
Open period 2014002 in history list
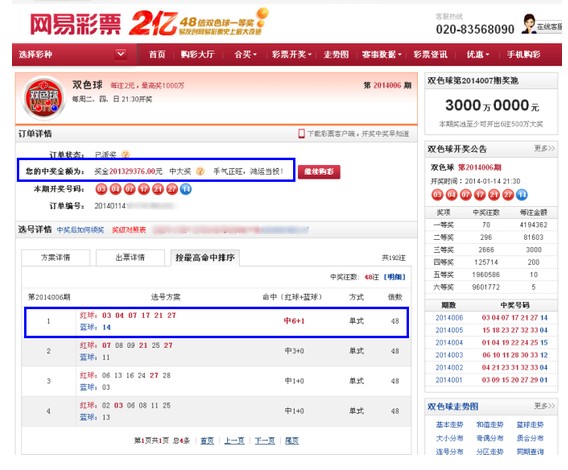click(x=449, y=367)
